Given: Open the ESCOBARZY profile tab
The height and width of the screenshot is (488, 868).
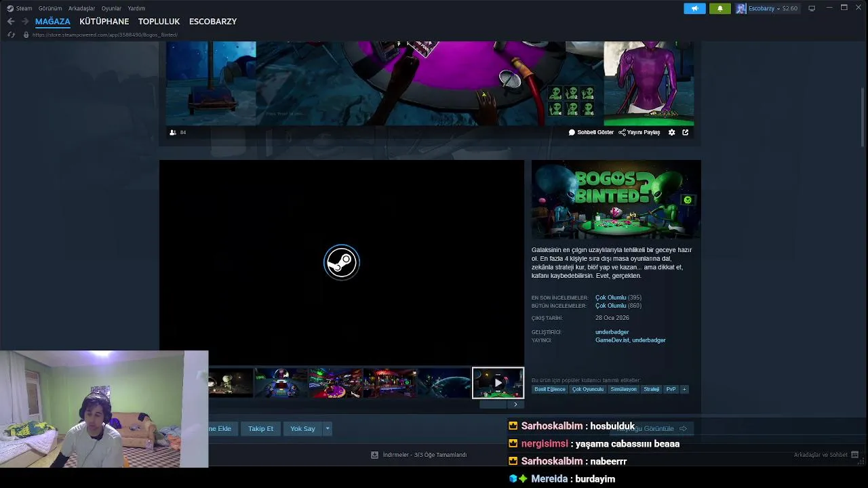Looking at the screenshot, I should (213, 22).
